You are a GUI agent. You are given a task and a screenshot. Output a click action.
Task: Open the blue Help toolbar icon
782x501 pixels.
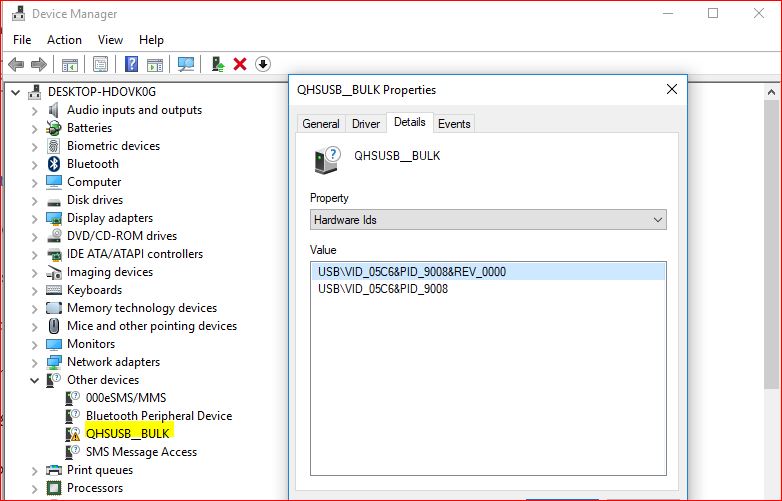(x=131, y=64)
